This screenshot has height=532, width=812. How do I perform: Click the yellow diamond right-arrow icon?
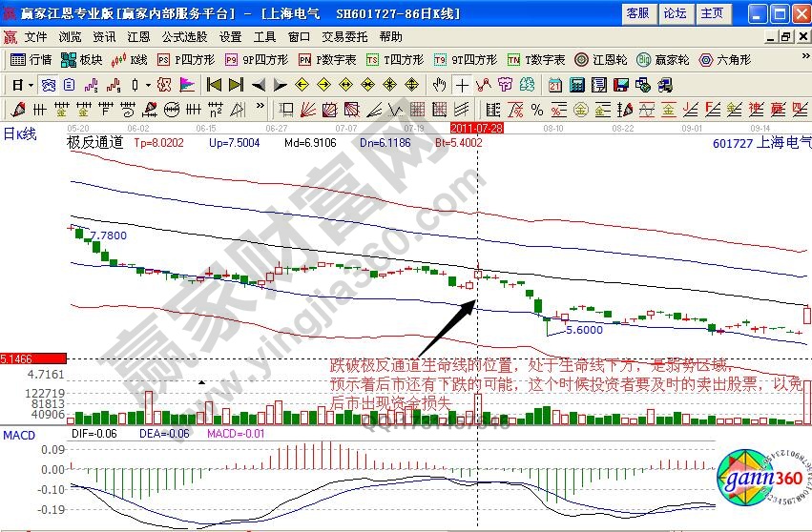click(323, 85)
